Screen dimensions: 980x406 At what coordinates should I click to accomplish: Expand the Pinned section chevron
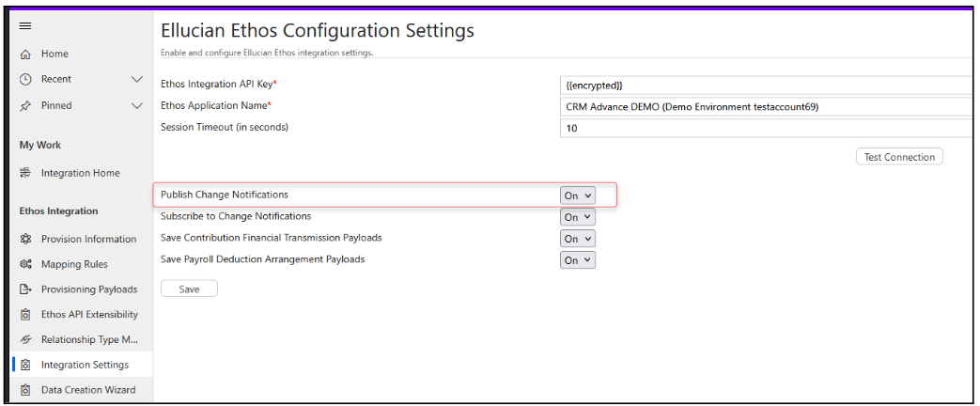[137, 105]
